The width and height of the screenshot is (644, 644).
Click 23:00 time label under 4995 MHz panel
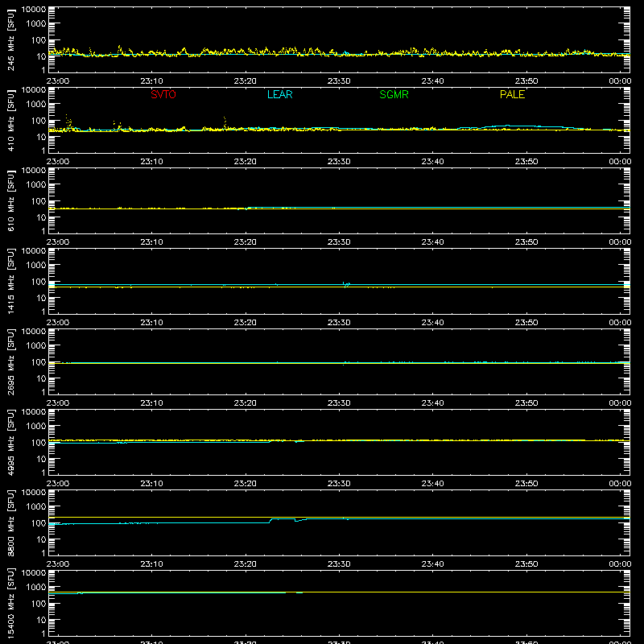point(58,484)
